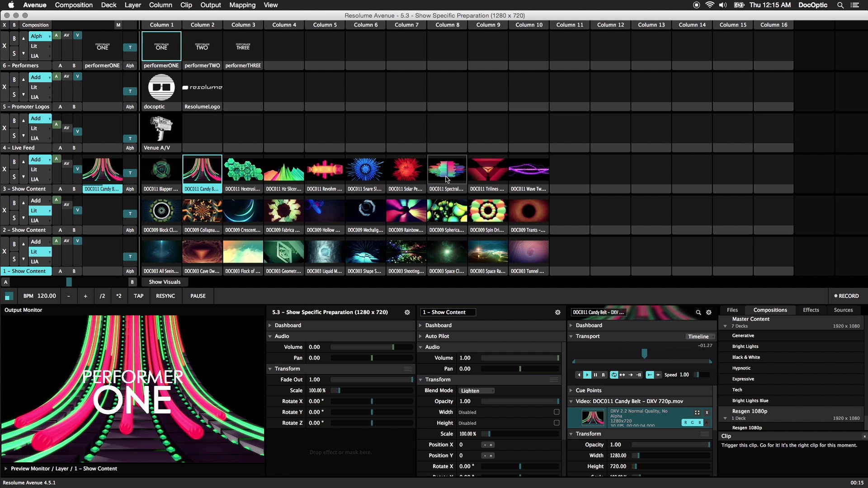Toggle the V crossfader assign on Performers layer
The height and width of the screenshot is (488, 868).
tap(78, 35)
